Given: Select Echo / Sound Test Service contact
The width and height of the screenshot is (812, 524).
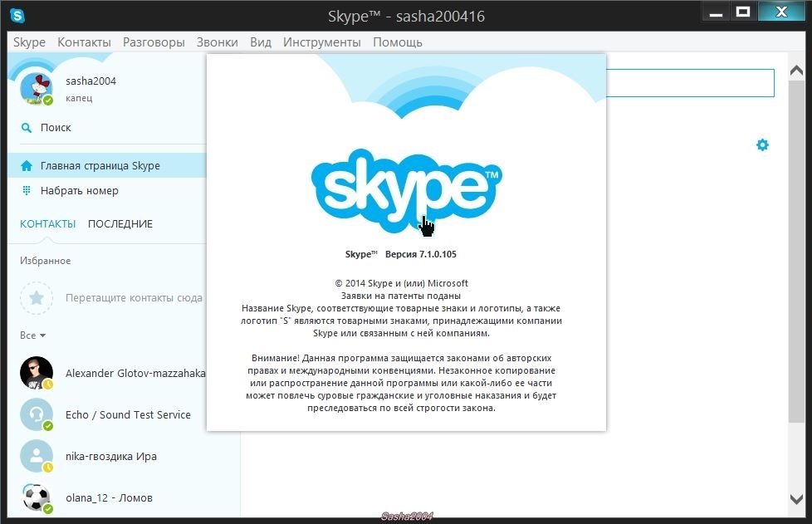Looking at the screenshot, I should 128,415.
